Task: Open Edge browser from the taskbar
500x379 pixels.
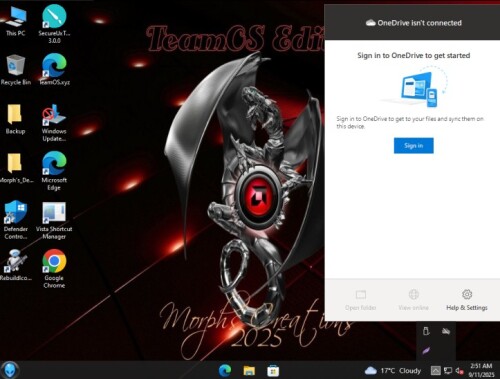Action: click(x=225, y=370)
